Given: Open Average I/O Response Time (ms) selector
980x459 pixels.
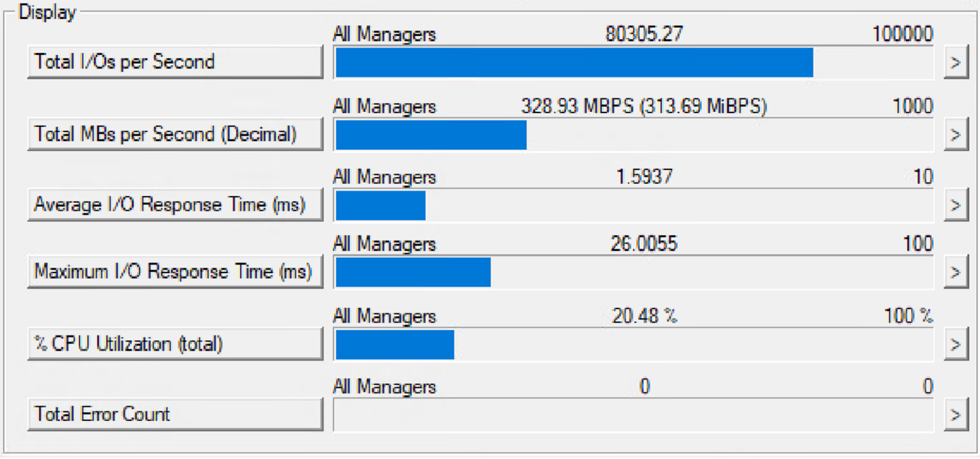Looking at the screenshot, I should tap(175, 205).
